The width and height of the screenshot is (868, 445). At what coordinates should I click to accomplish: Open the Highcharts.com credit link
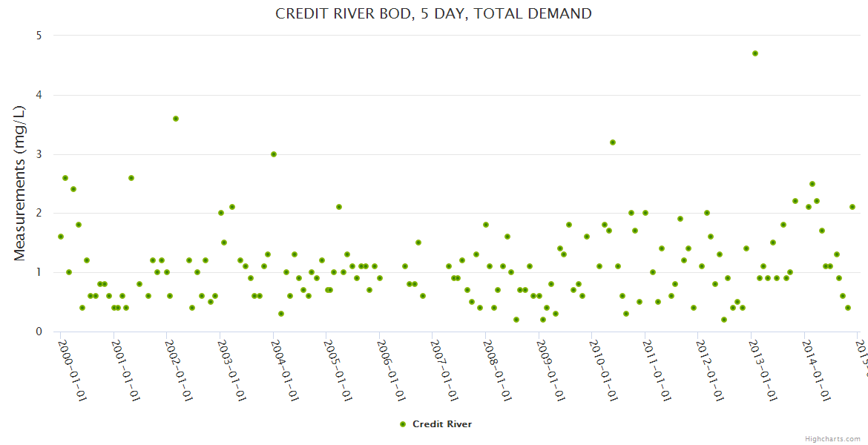pos(832,439)
